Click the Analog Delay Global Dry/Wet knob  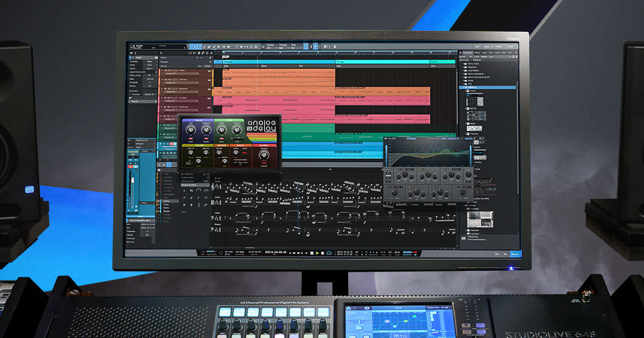click(263, 154)
